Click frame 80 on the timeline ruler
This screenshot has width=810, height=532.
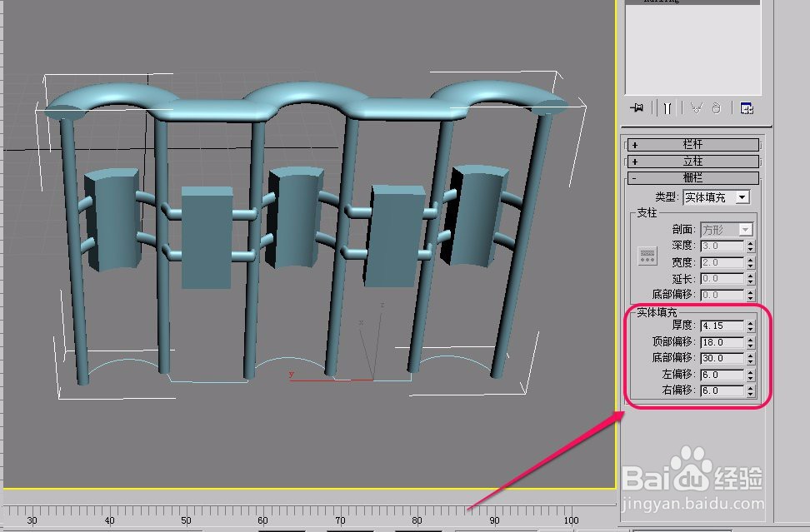tap(417, 520)
